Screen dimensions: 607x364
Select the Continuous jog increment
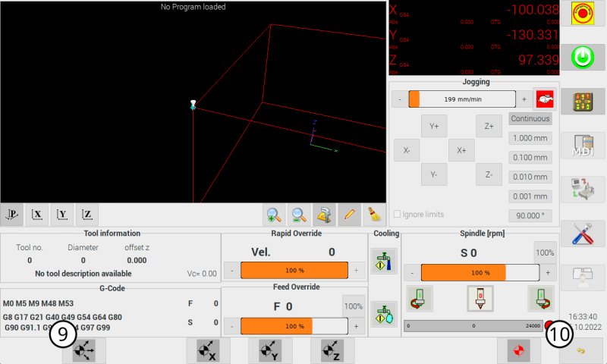click(530, 119)
